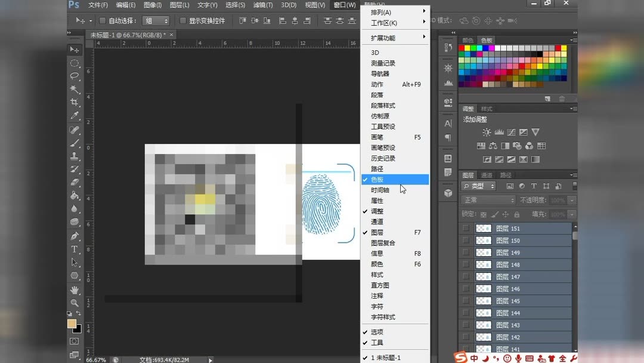Open the 组 dropdown next to Auto-Select

[156, 20]
